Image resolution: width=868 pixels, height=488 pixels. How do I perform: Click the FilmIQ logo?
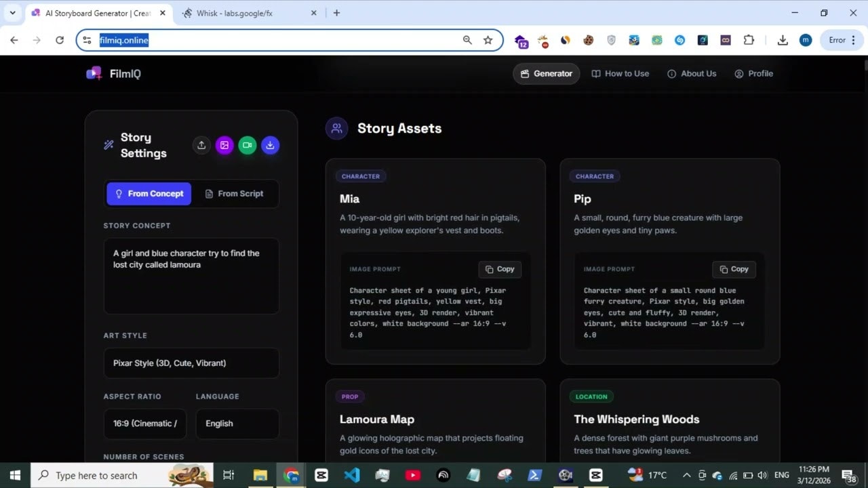point(113,73)
